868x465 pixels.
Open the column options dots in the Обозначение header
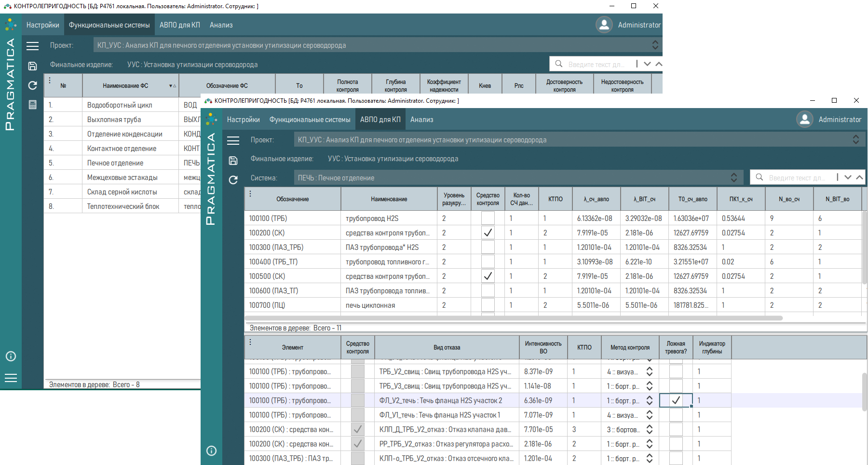[x=250, y=193]
